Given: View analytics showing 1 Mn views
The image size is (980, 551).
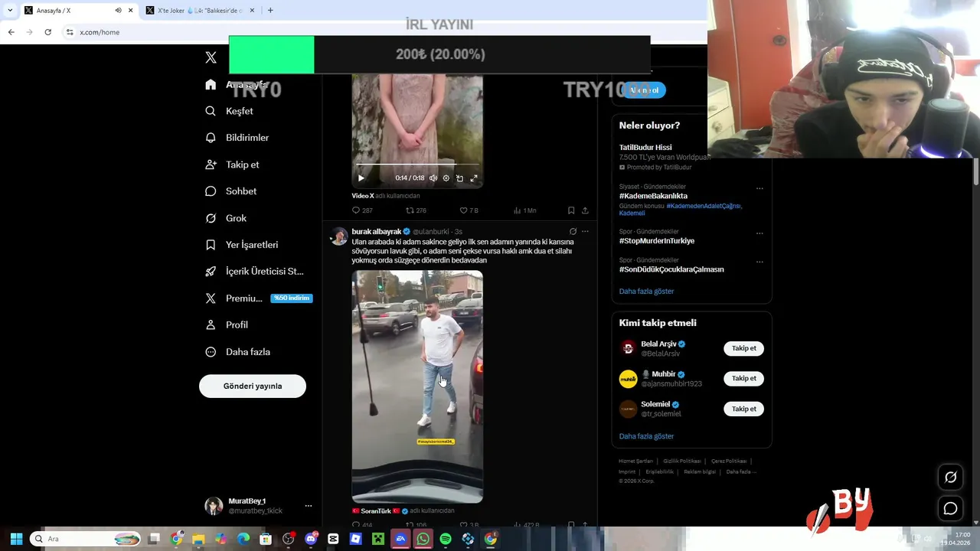Looking at the screenshot, I should coord(524,210).
